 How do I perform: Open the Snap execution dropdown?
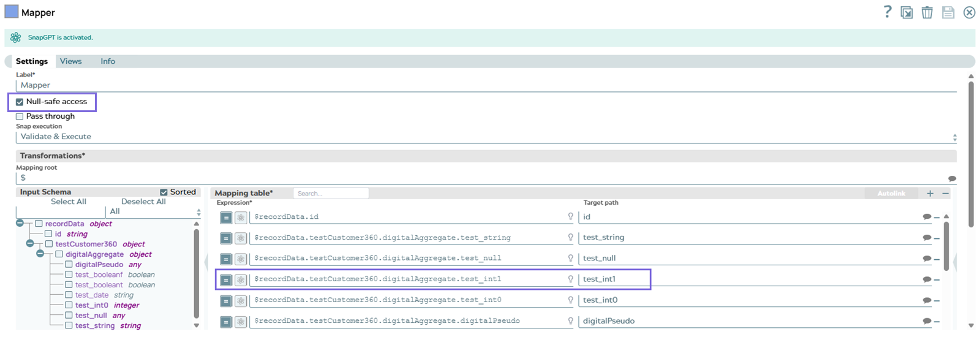pyautogui.click(x=486, y=137)
